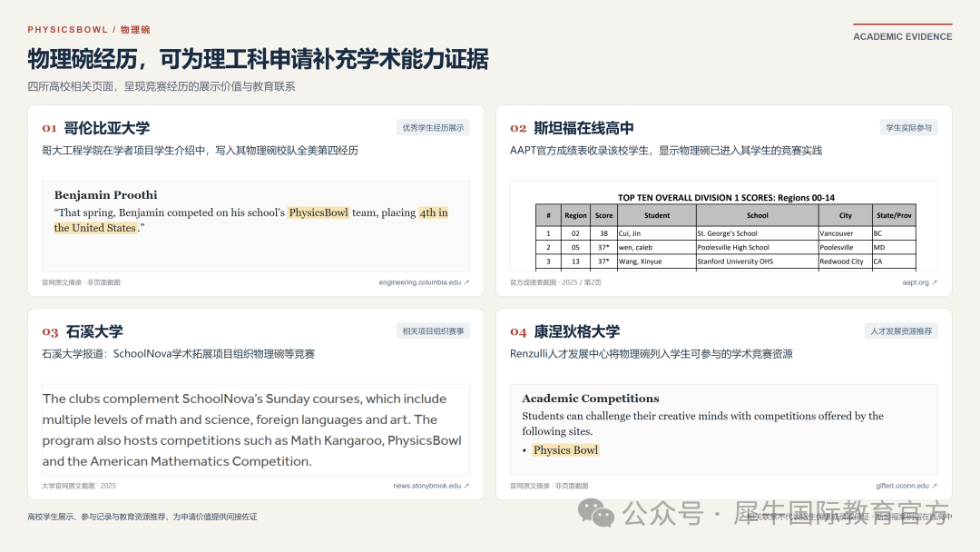Click the City column header
The width and height of the screenshot is (980, 552).
click(846, 215)
